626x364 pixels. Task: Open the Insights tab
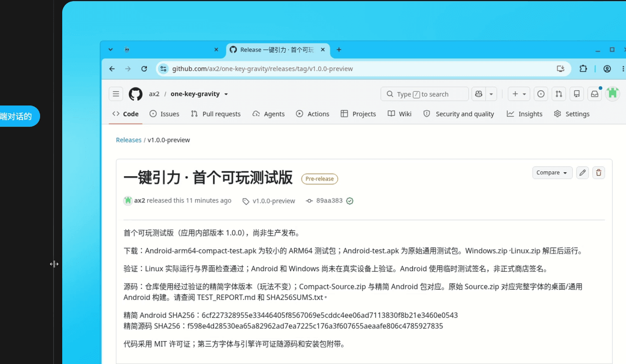(x=525, y=114)
